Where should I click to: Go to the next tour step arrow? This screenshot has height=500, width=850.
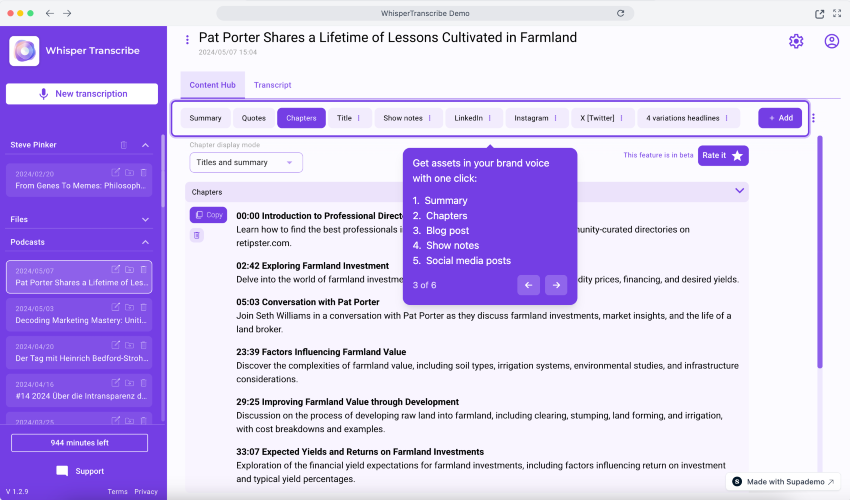[556, 285]
